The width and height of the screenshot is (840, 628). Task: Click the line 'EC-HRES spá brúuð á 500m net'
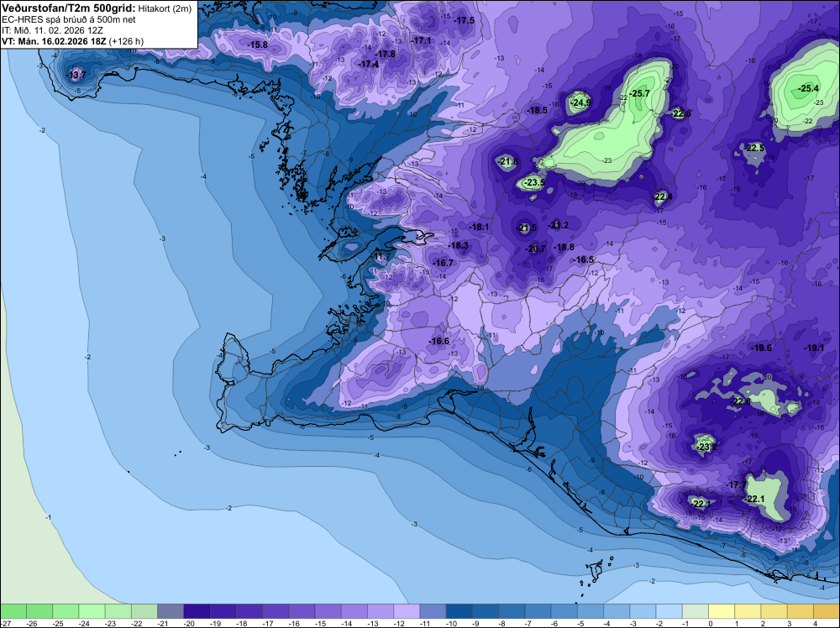click(x=69, y=19)
